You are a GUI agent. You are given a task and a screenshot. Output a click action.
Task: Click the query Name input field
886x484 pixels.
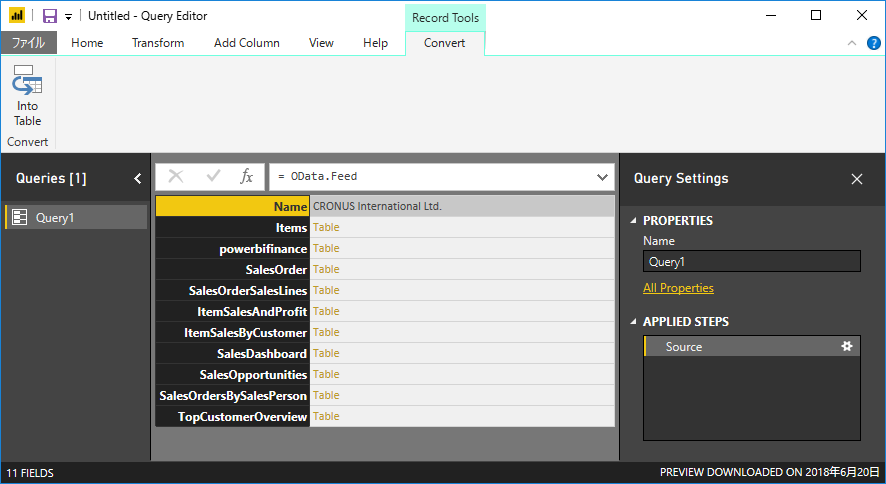pos(752,261)
